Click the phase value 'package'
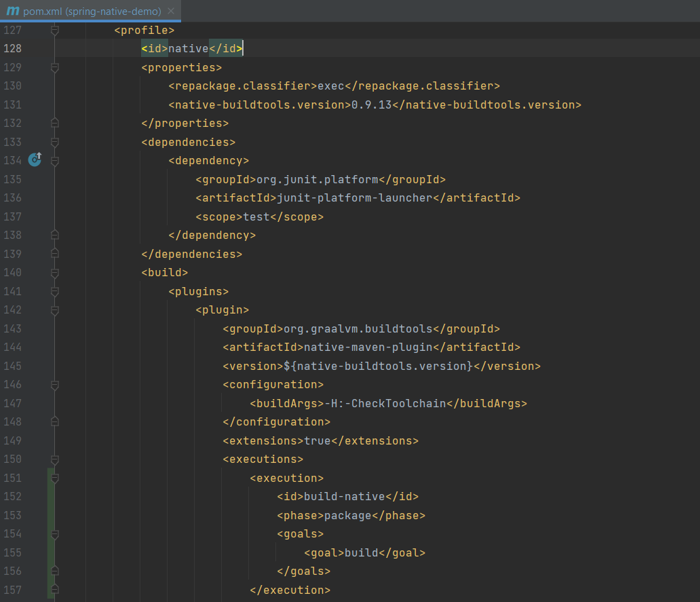This screenshot has width=700, height=602. 348,516
